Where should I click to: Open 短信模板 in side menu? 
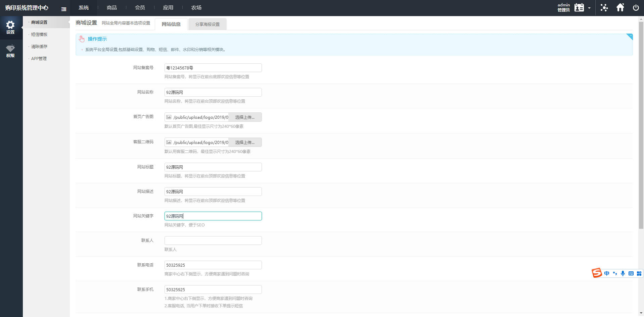(39, 34)
